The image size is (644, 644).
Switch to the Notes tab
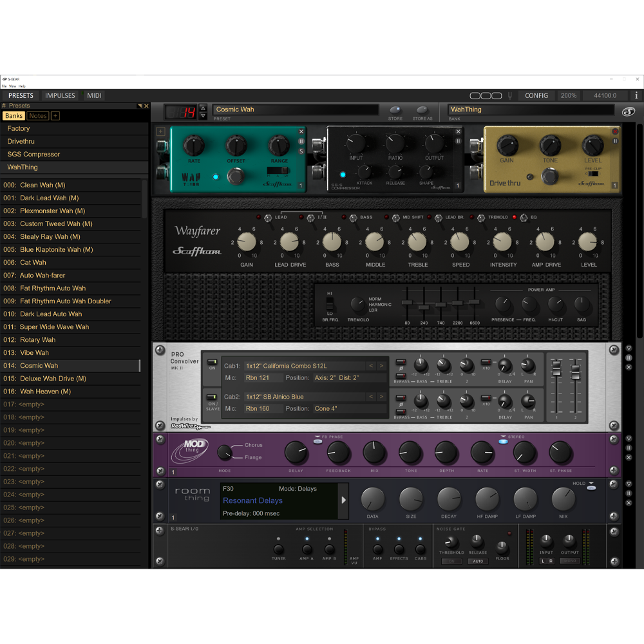tap(38, 116)
